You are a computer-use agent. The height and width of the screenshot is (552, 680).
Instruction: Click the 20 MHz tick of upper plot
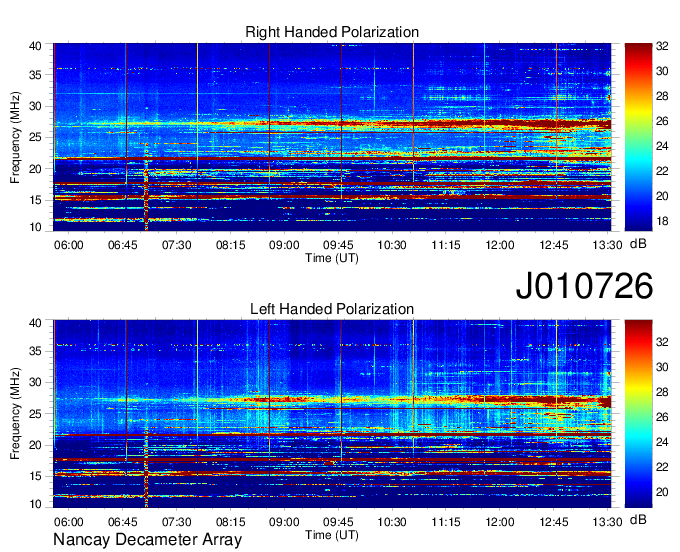click(x=35, y=170)
